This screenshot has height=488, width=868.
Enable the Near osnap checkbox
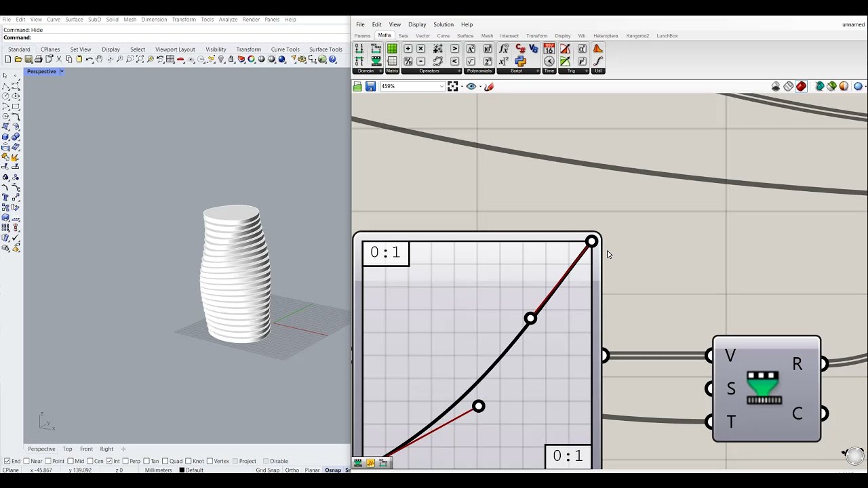(26, 461)
